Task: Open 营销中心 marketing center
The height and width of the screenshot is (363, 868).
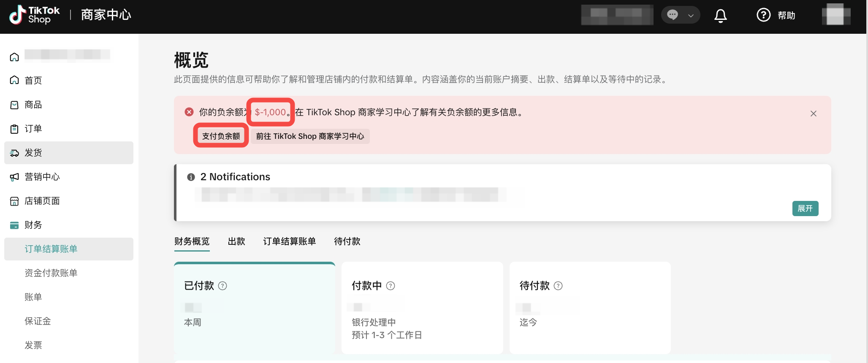Action: tap(42, 177)
